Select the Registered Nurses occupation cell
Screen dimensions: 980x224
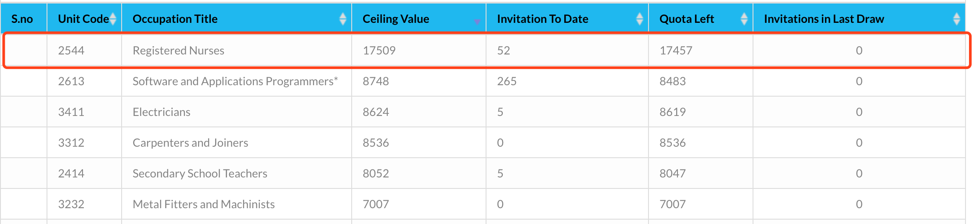pyautogui.click(x=178, y=51)
